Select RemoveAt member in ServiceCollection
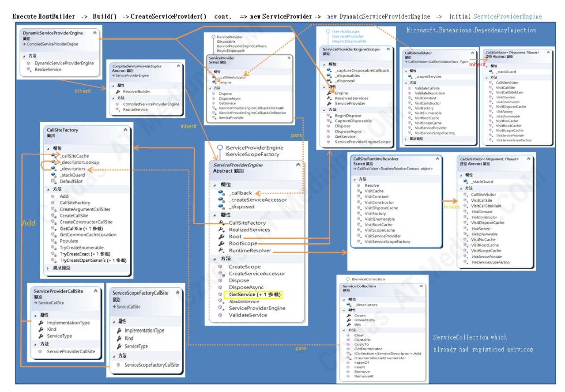This screenshot has height=392, width=565. pyautogui.click(x=364, y=377)
